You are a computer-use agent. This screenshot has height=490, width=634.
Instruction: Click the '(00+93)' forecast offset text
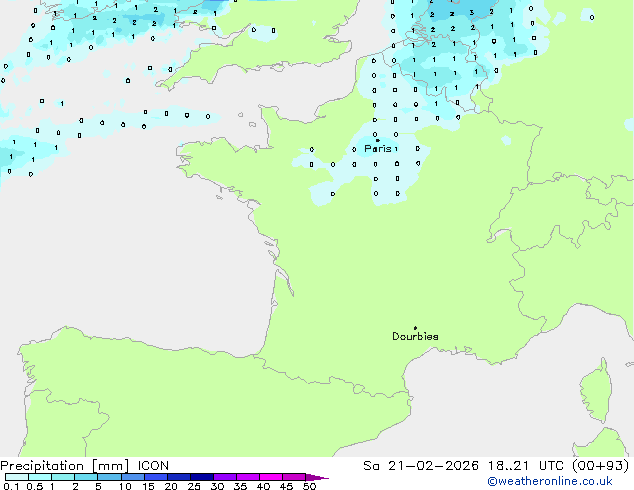click(601, 466)
